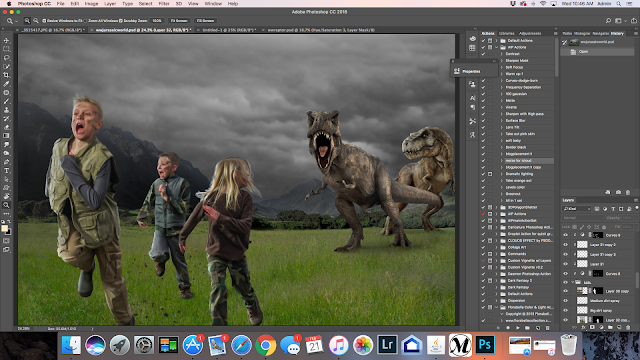
Task: Switch to the Adjustments tab
Action: coord(530,33)
